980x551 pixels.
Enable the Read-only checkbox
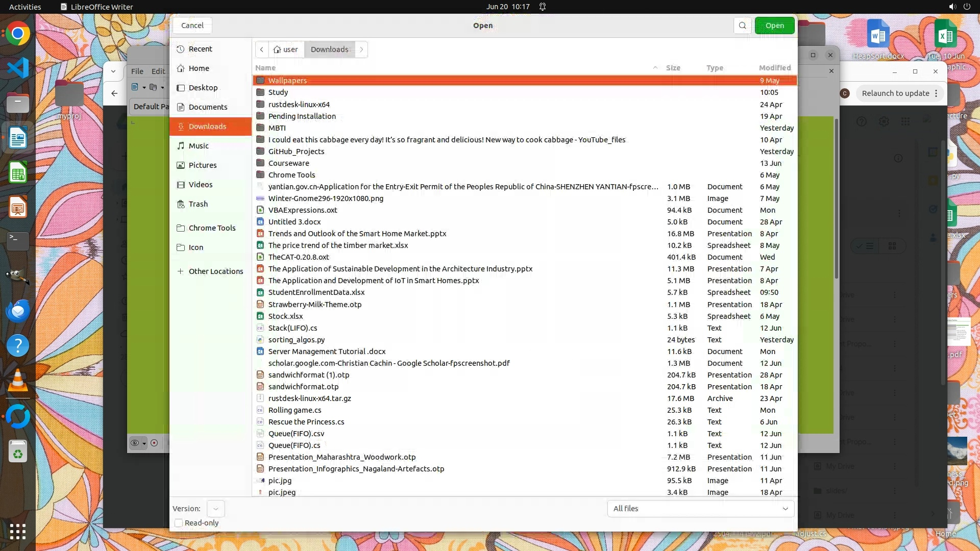click(x=179, y=523)
